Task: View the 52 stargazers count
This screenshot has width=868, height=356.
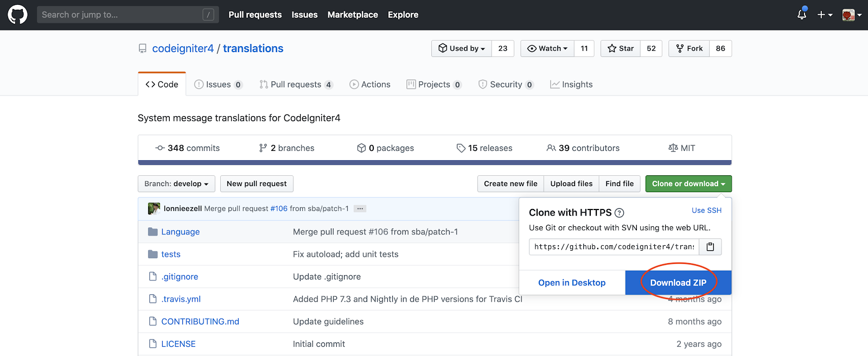Action: point(651,48)
